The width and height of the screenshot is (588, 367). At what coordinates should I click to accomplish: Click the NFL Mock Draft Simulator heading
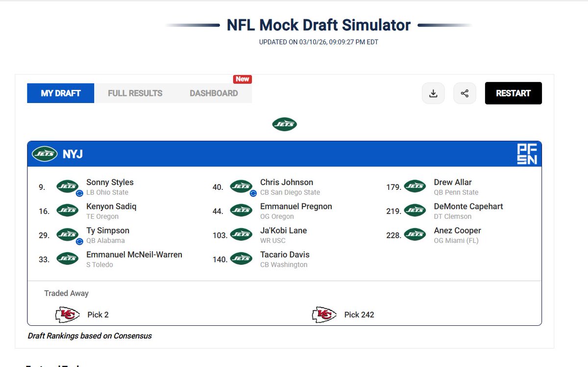[x=318, y=25]
